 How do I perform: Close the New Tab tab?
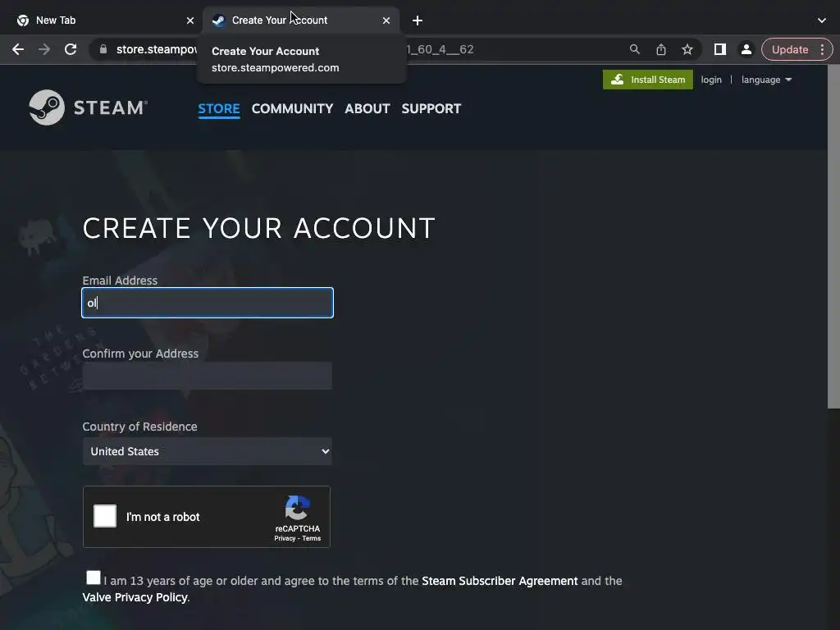point(190,21)
